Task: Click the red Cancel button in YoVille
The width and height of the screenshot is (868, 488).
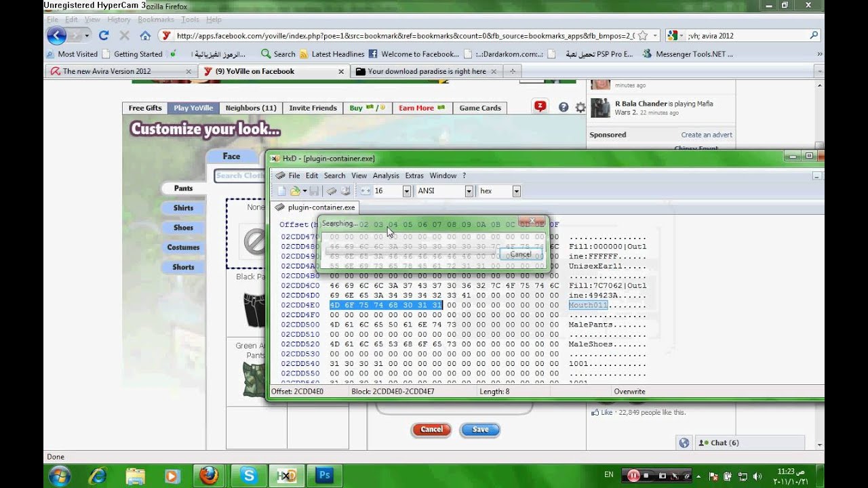Action: tap(431, 429)
